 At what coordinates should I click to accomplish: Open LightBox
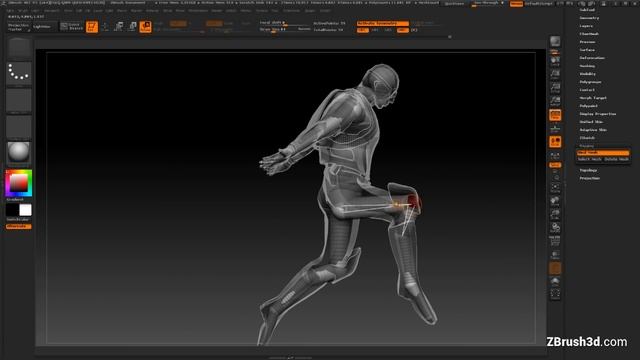click(x=42, y=27)
